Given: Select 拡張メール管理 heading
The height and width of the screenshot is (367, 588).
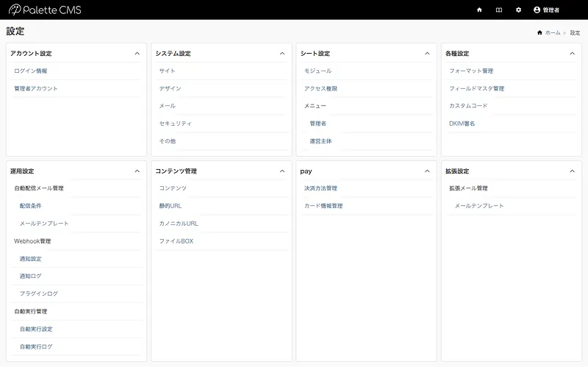Looking at the screenshot, I should click(x=468, y=188).
